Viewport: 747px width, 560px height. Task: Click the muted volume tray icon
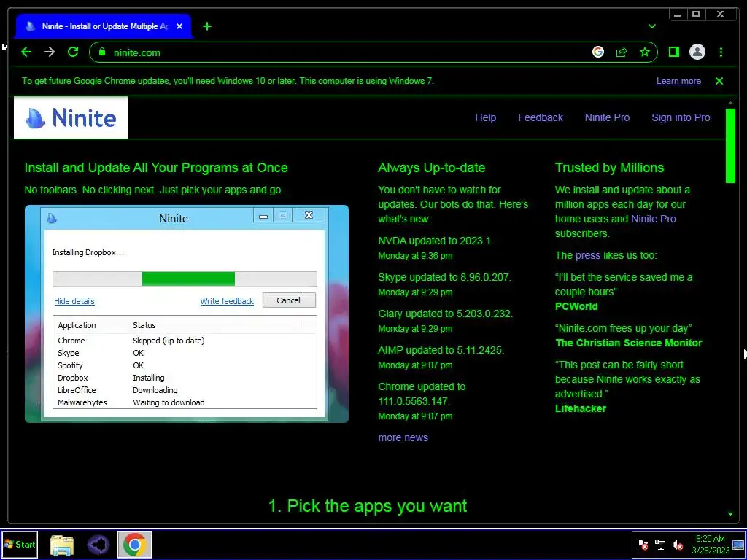coord(677,545)
